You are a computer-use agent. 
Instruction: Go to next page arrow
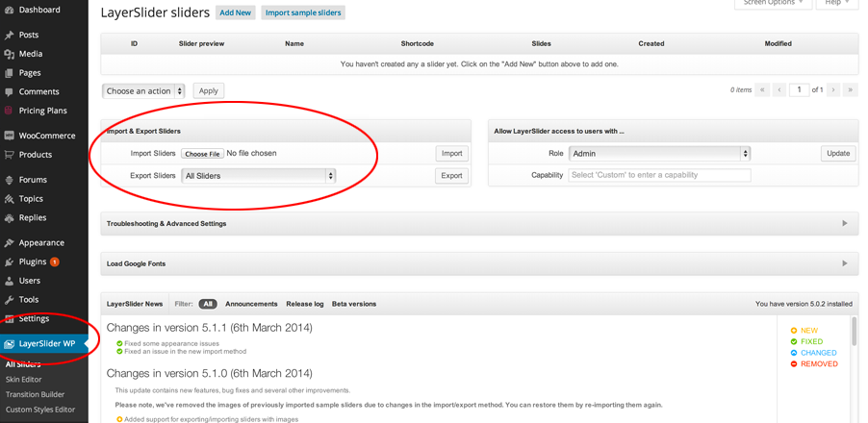pyautogui.click(x=833, y=89)
